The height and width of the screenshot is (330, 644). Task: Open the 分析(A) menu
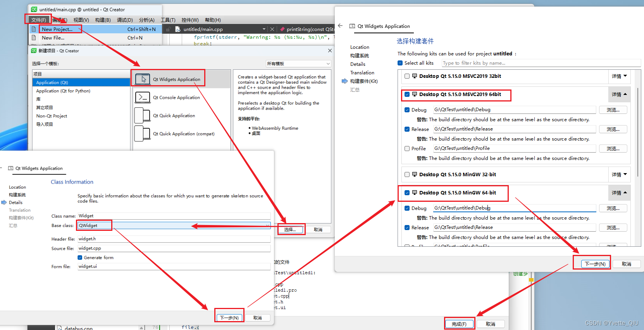point(146,20)
